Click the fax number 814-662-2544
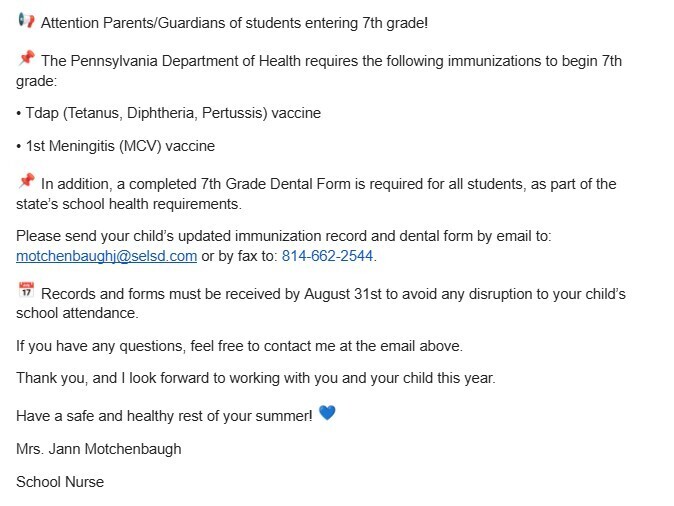674x506 pixels. pos(327,256)
